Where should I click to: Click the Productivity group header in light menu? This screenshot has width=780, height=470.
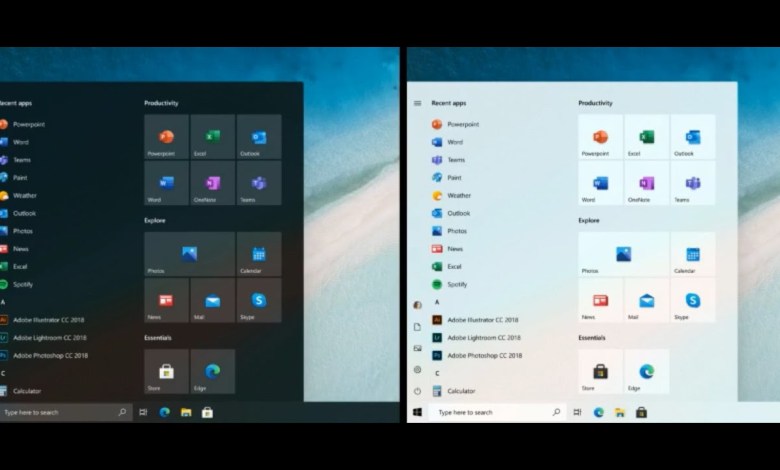click(x=595, y=103)
